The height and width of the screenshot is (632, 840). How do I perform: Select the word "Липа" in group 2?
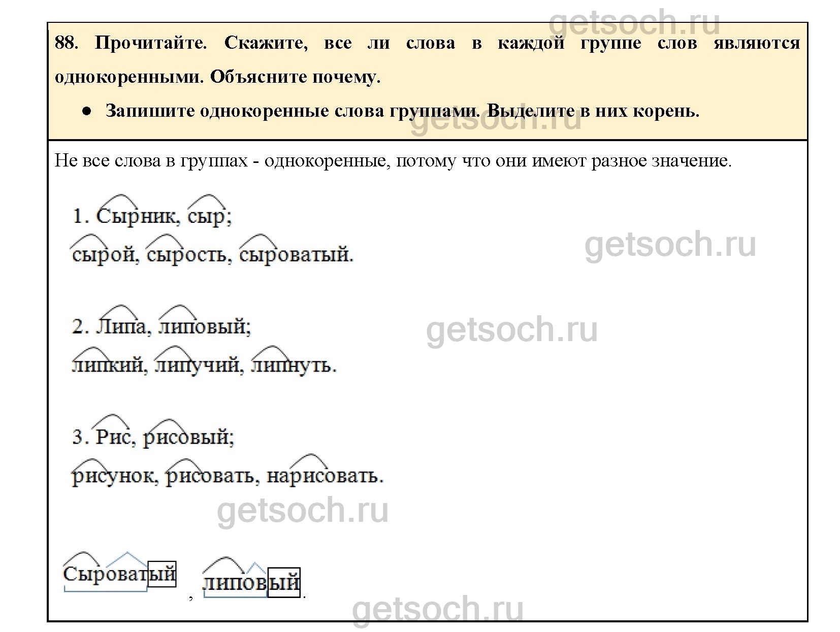(x=121, y=327)
